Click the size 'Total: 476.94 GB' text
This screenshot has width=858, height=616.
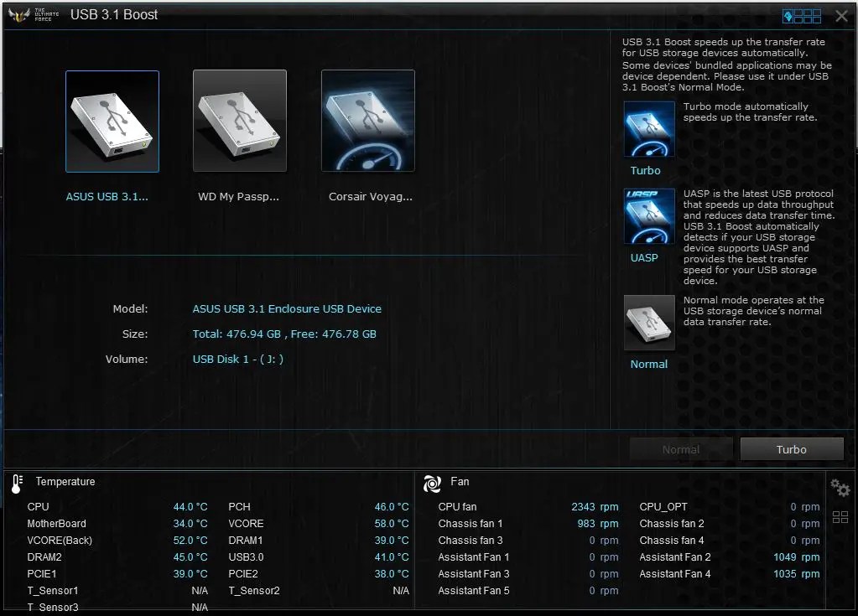237,334
